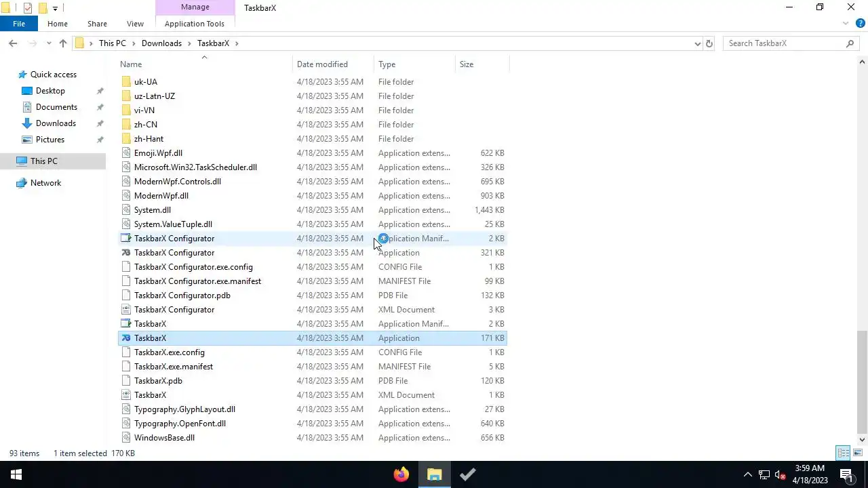The width and height of the screenshot is (868, 488).
Task: Open Customize Quick Access Toolbar dropdown
Action: pos(55,8)
